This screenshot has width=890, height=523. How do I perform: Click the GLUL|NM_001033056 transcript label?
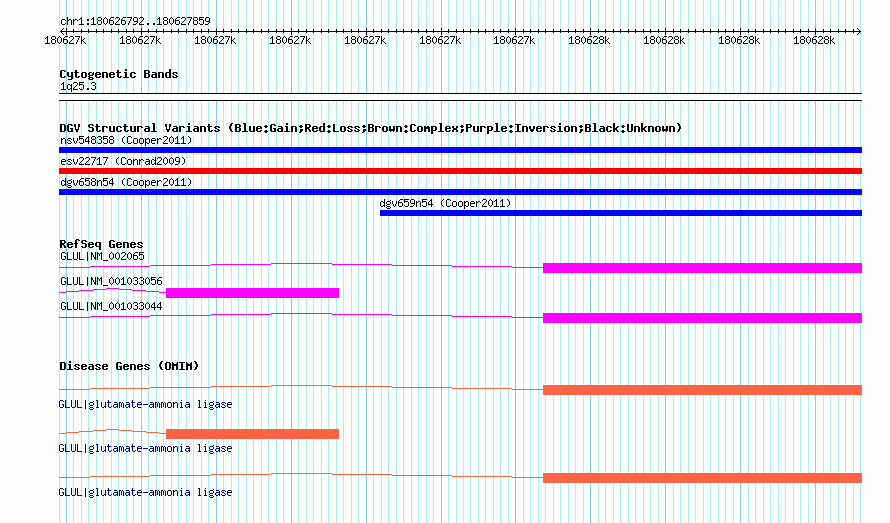point(111,281)
